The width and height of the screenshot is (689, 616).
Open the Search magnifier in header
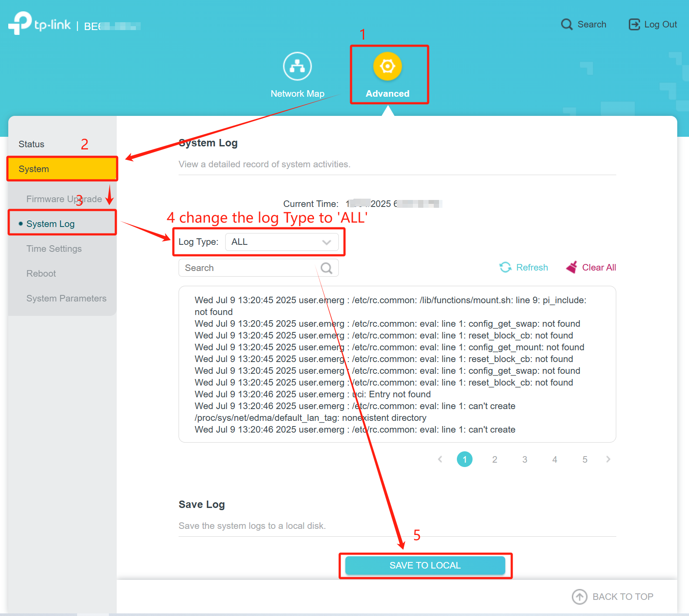(x=567, y=24)
